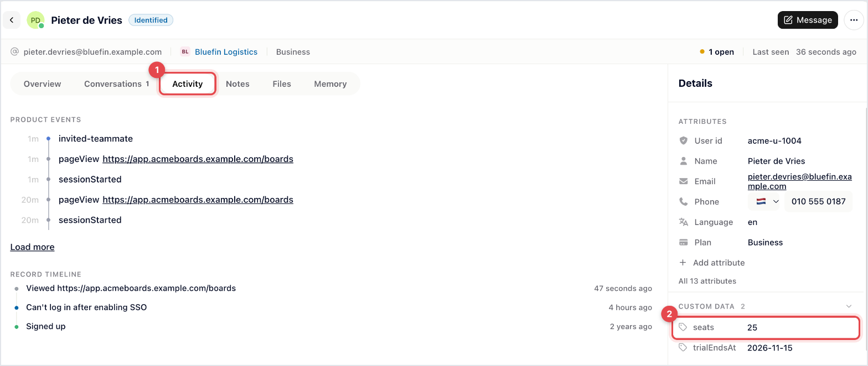Switch to the Overview tab
The image size is (868, 366).
[x=43, y=84]
